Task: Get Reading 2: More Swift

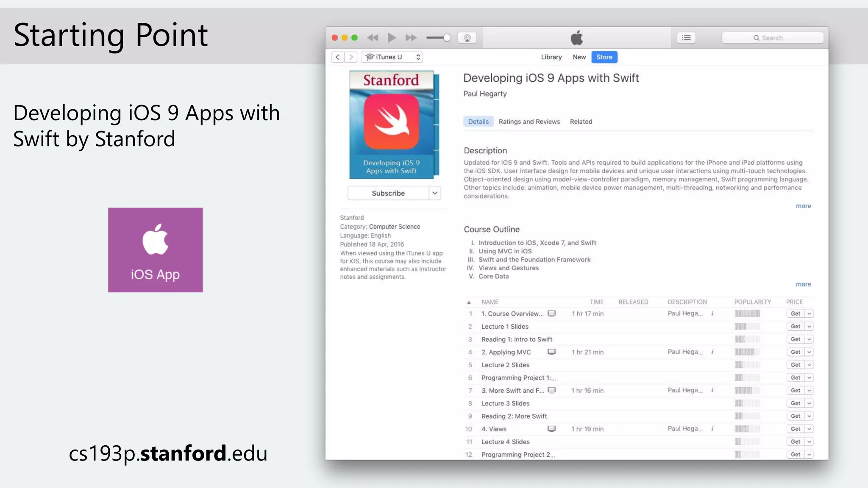Action: (796, 416)
